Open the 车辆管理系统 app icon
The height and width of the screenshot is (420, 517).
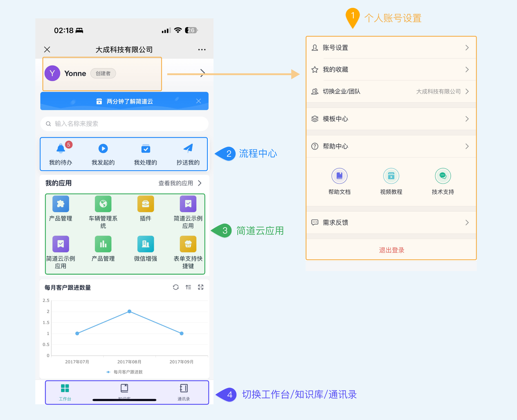click(x=103, y=204)
